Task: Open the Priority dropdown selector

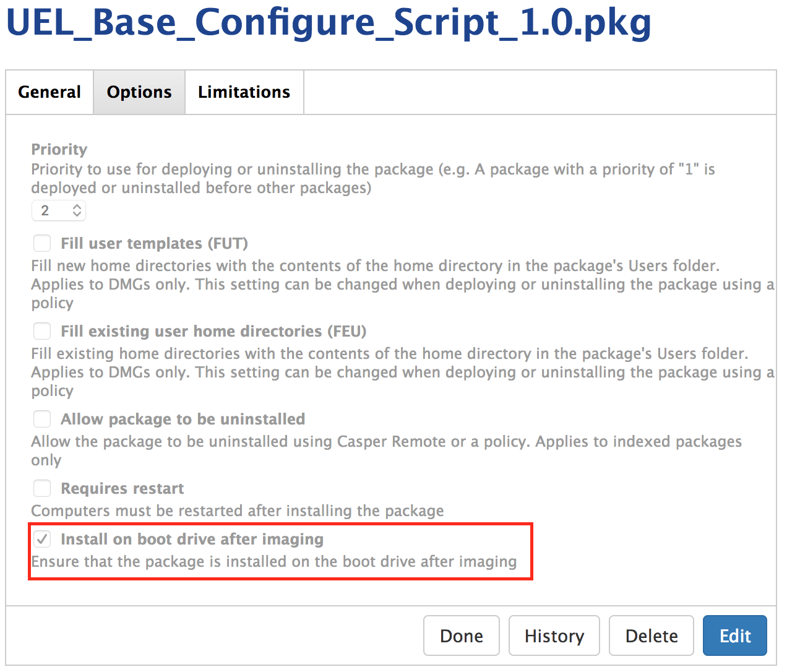Action: point(59,210)
